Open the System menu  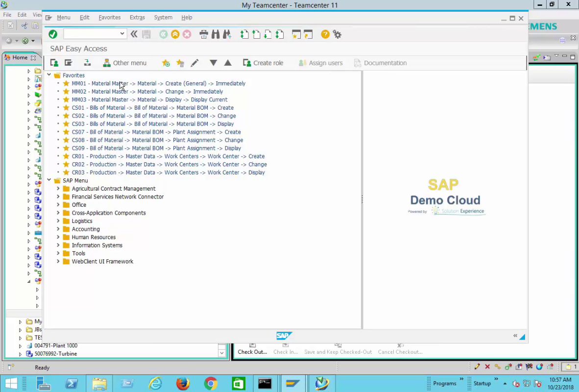click(163, 17)
